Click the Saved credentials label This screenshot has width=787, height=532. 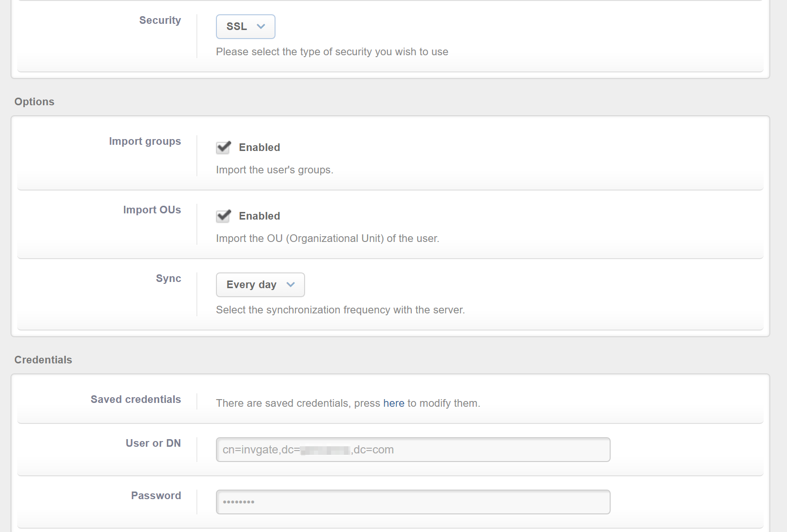136,400
